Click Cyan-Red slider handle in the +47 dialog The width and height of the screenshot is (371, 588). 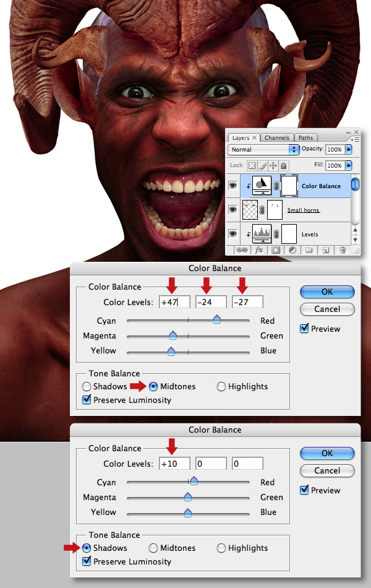click(x=216, y=319)
